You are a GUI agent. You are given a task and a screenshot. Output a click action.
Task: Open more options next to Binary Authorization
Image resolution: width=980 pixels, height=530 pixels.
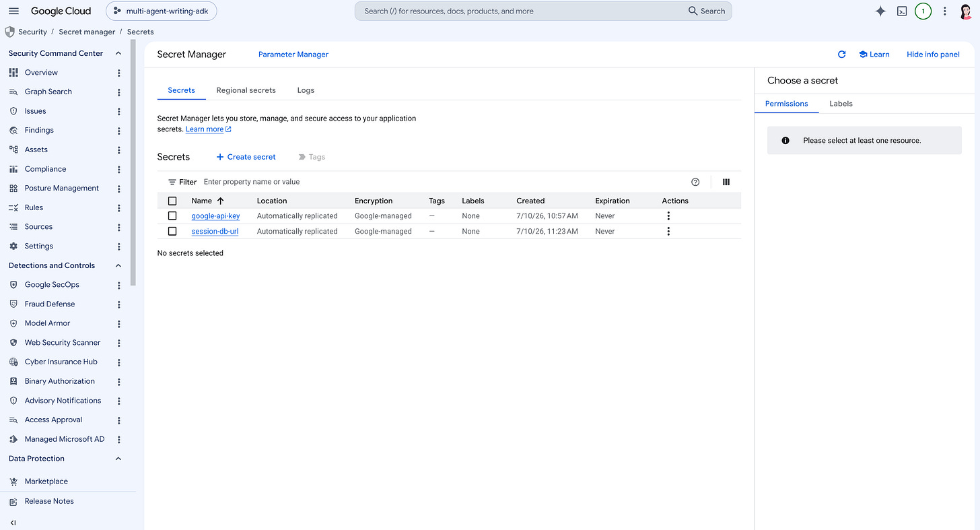coord(119,382)
